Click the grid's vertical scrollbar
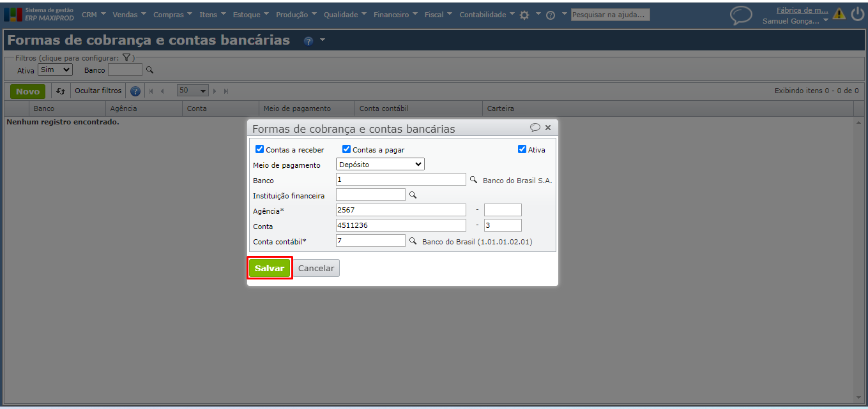The width and height of the screenshot is (868, 409). click(858, 258)
